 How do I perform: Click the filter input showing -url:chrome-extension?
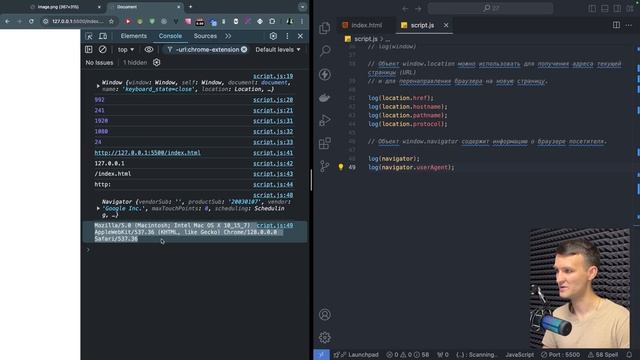pos(207,49)
